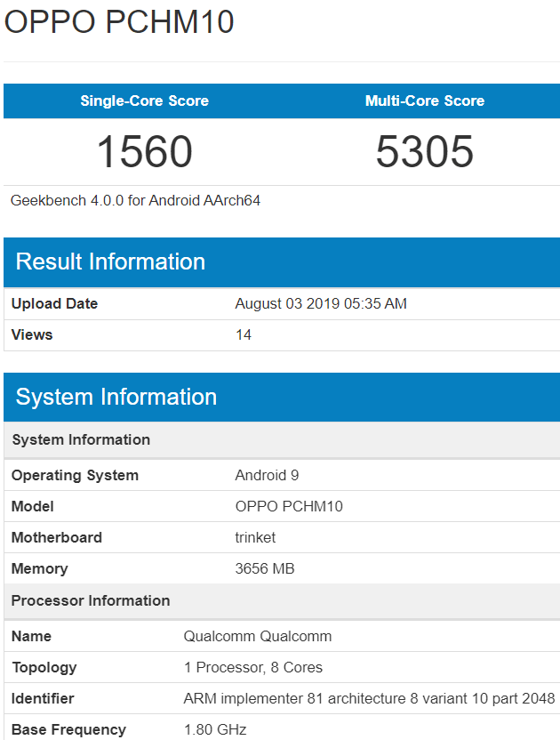Click the Topology label
Image resolution: width=560 pixels, height=740 pixels.
(x=44, y=667)
